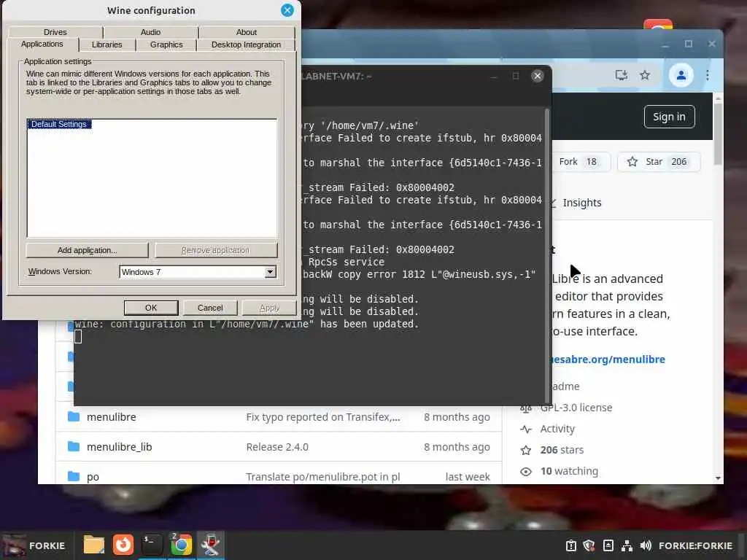Image resolution: width=747 pixels, height=560 pixels.
Task: Click the scroll down arrow in browser
Action: (718, 478)
